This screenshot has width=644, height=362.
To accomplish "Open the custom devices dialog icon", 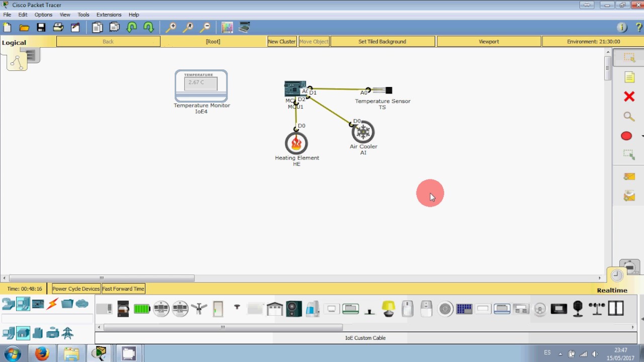I will coord(245,28).
